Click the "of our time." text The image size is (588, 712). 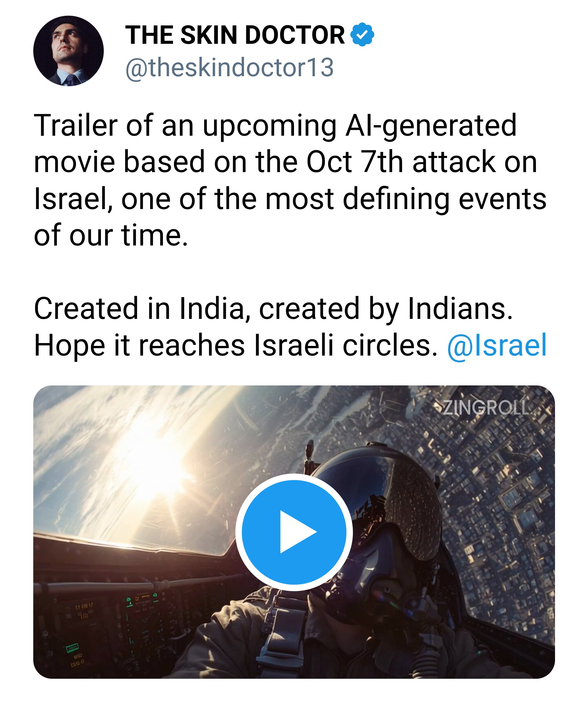(x=111, y=235)
